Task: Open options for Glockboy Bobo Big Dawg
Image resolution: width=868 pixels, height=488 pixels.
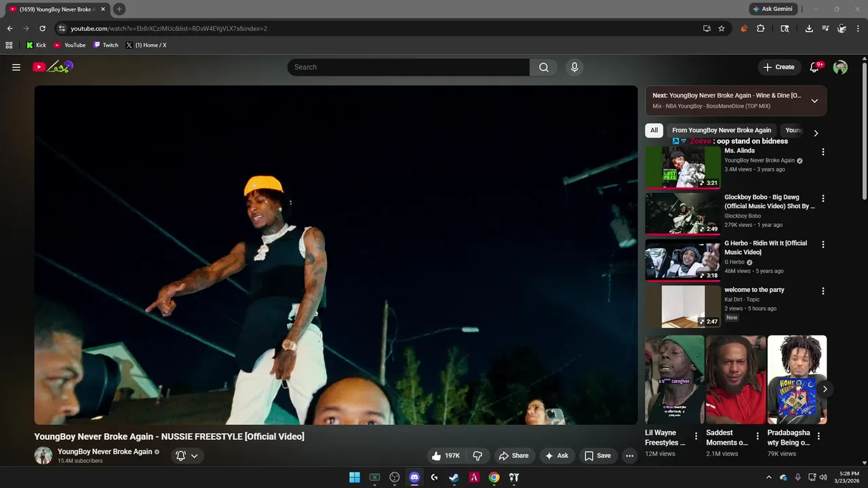Action: coord(823,199)
